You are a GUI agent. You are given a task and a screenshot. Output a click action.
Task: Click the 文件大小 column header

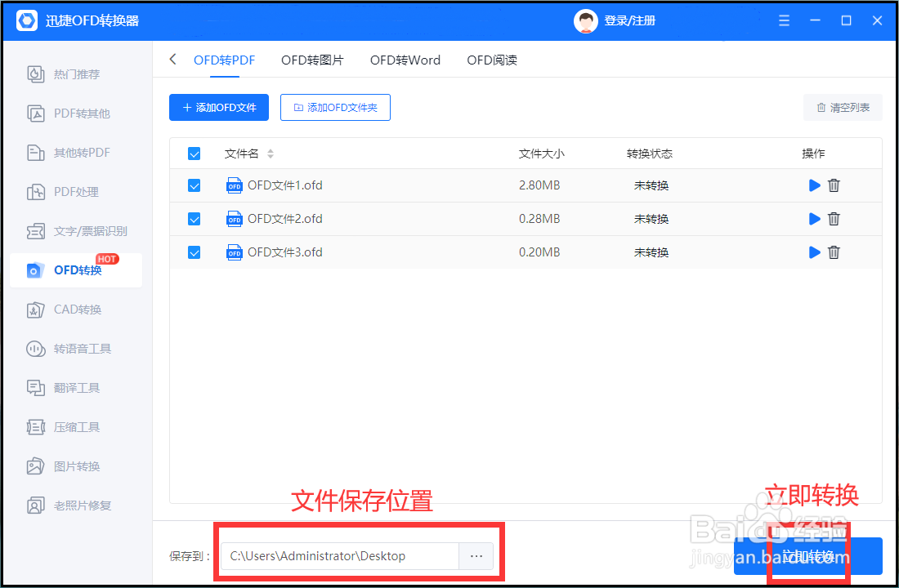[542, 154]
